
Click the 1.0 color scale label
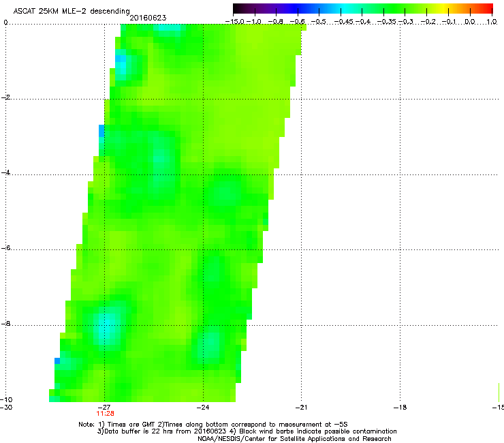(x=492, y=22)
